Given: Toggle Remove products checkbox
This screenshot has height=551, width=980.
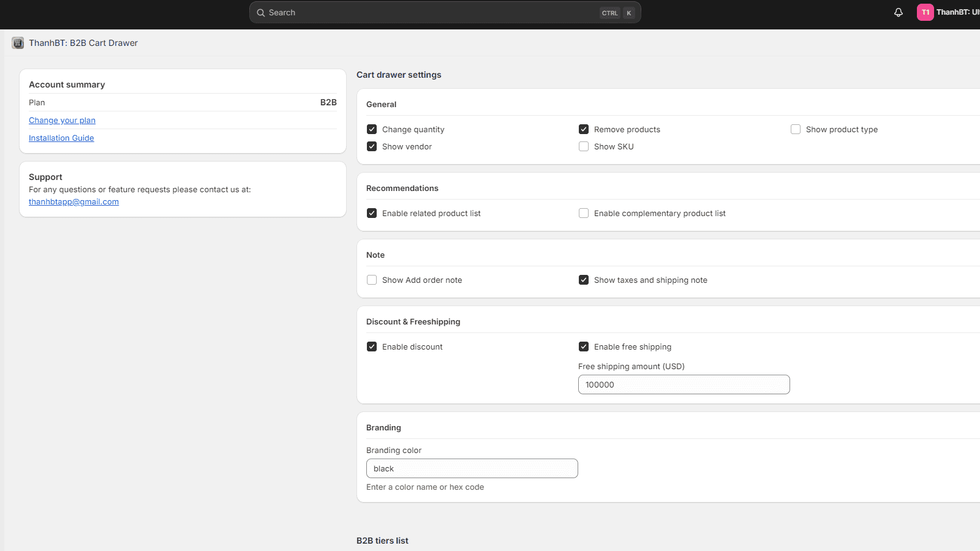Looking at the screenshot, I should pyautogui.click(x=584, y=129).
